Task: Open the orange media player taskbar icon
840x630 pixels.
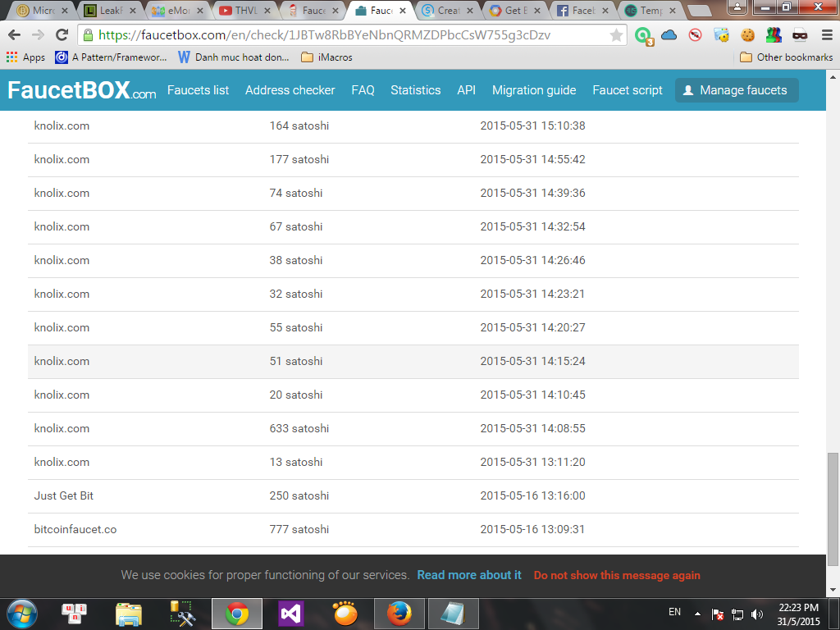Action: click(345, 614)
